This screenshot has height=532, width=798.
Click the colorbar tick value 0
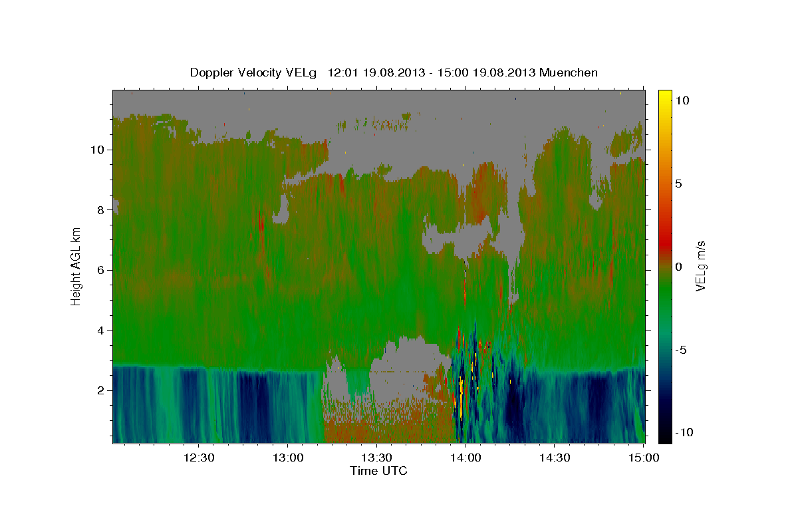pos(679,267)
